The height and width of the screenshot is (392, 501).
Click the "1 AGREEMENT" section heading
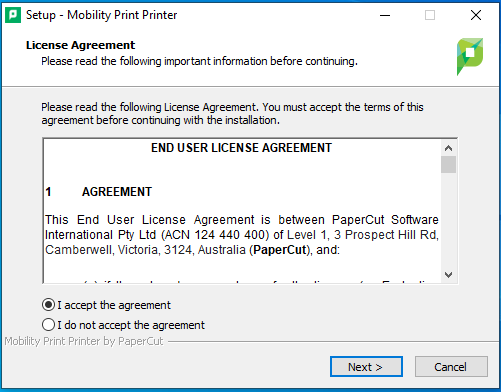pos(99,192)
